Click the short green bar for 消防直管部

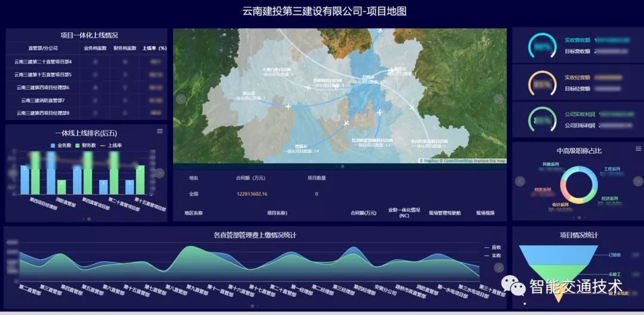[61, 187]
